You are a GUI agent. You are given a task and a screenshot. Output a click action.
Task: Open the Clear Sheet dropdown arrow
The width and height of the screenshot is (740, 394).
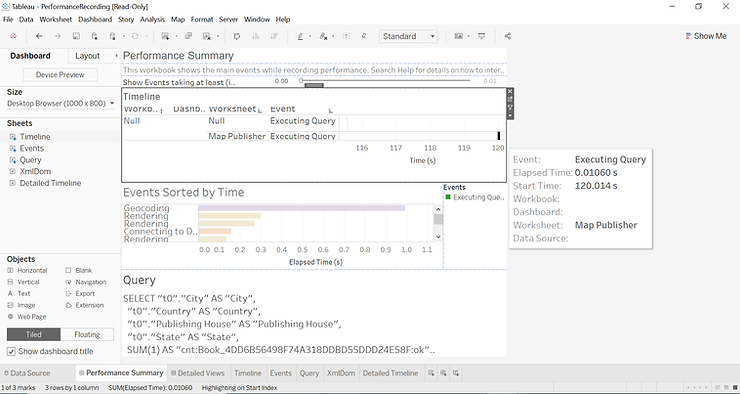(218, 36)
